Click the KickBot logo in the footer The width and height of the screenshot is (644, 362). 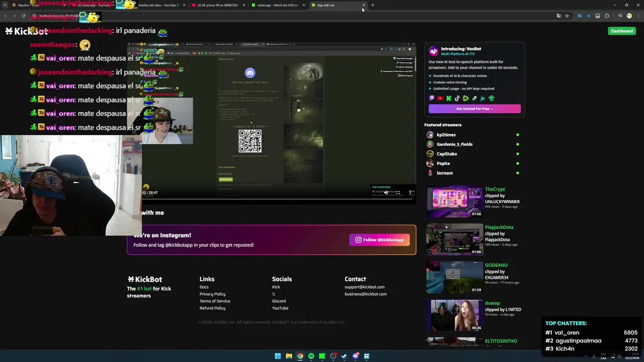pos(145,279)
